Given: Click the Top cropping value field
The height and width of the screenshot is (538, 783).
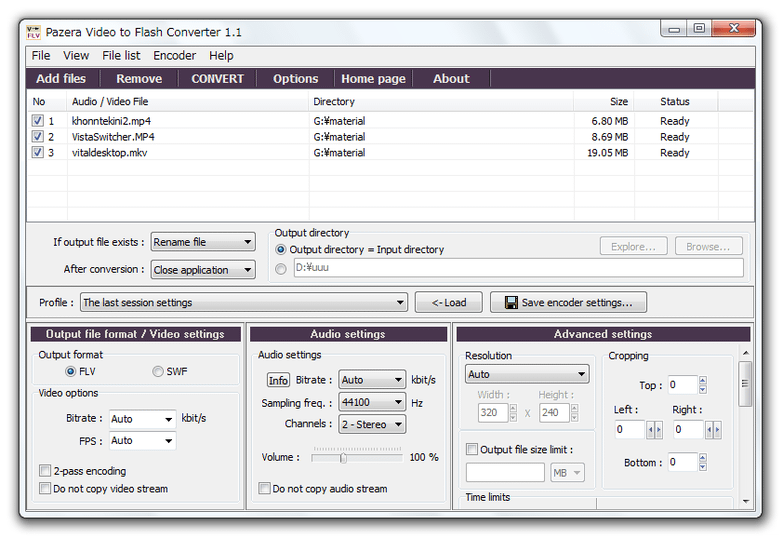Looking at the screenshot, I should coord(682,385).
